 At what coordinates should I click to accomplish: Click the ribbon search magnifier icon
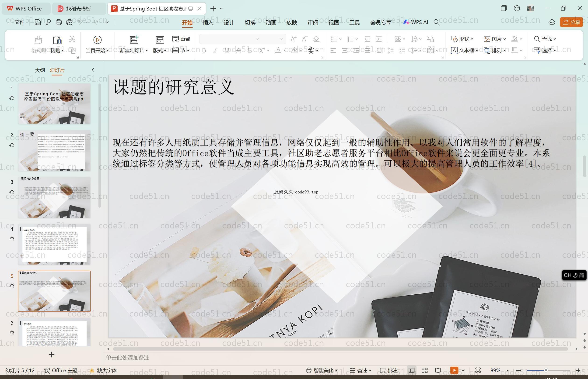[437, 22]
